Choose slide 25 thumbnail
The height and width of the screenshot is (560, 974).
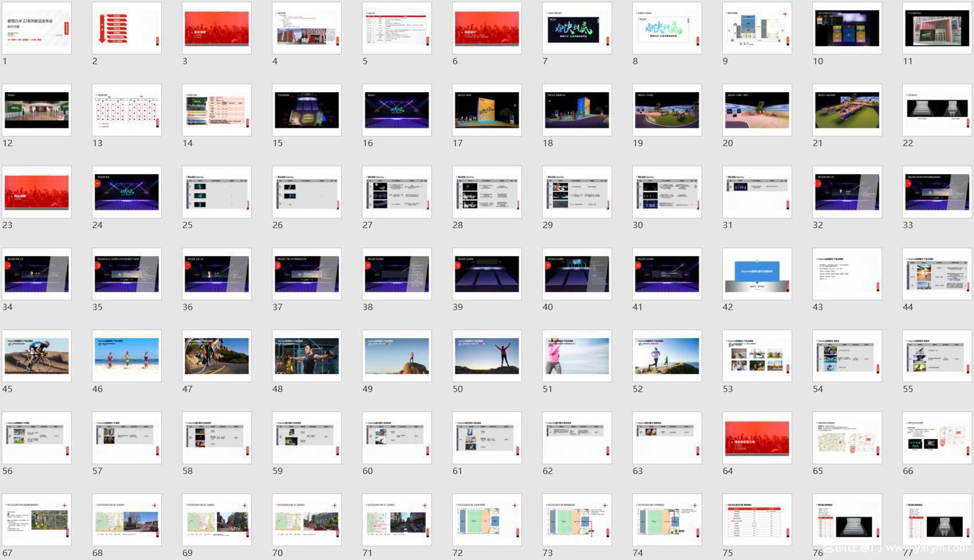217,192
